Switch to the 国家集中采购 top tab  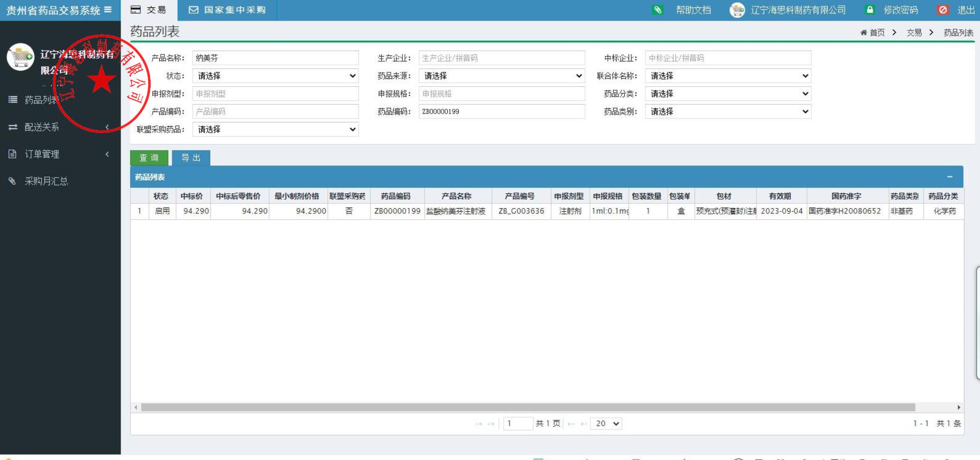point(227,10)
